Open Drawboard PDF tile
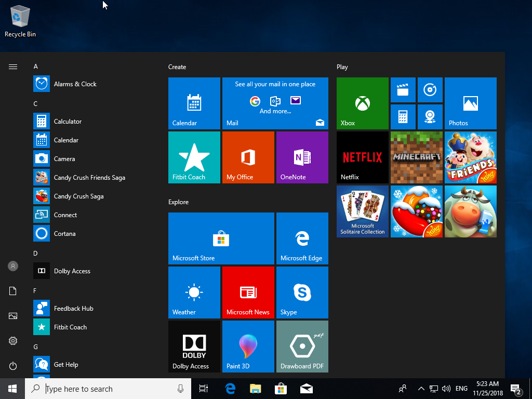This screenshot has width=532, height=399. click(x=302, y=346)
